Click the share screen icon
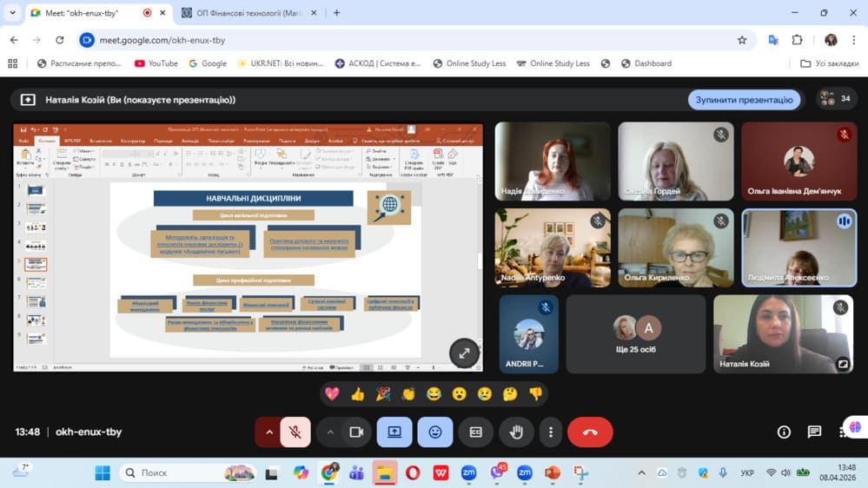868x488 pixels. [394, 432]
